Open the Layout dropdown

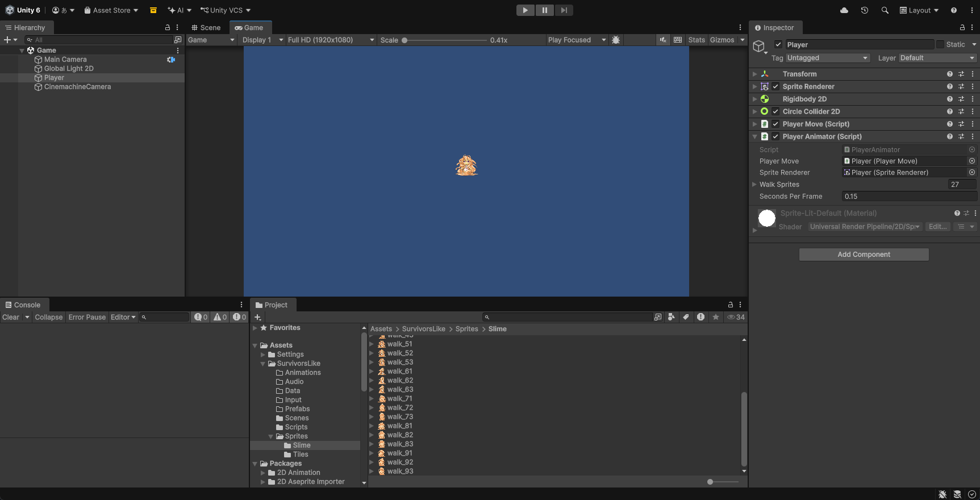pos(919,10)
